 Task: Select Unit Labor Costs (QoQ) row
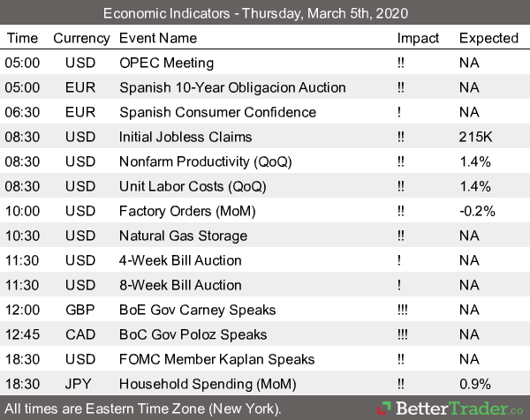click(x=192, y=186)
